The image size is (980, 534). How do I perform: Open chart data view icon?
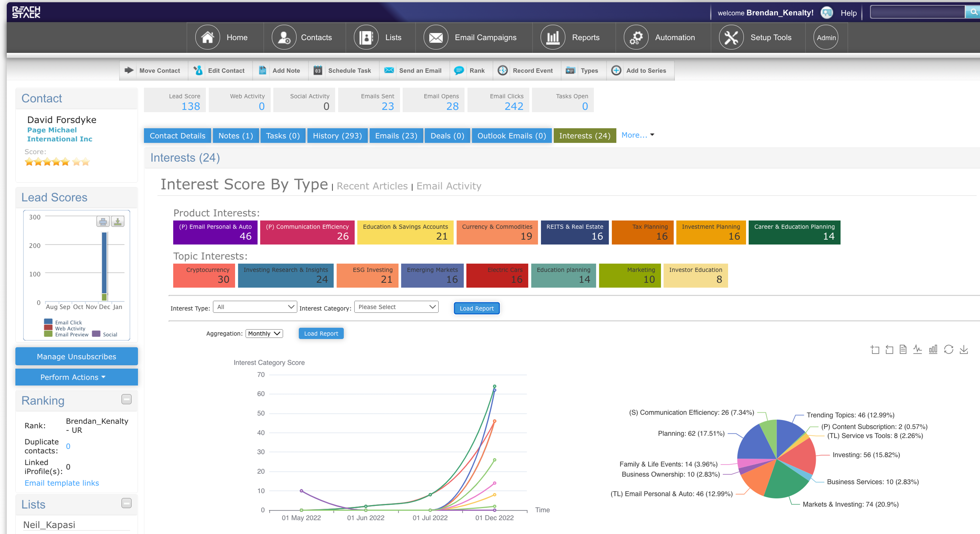(x=903, y=349)
